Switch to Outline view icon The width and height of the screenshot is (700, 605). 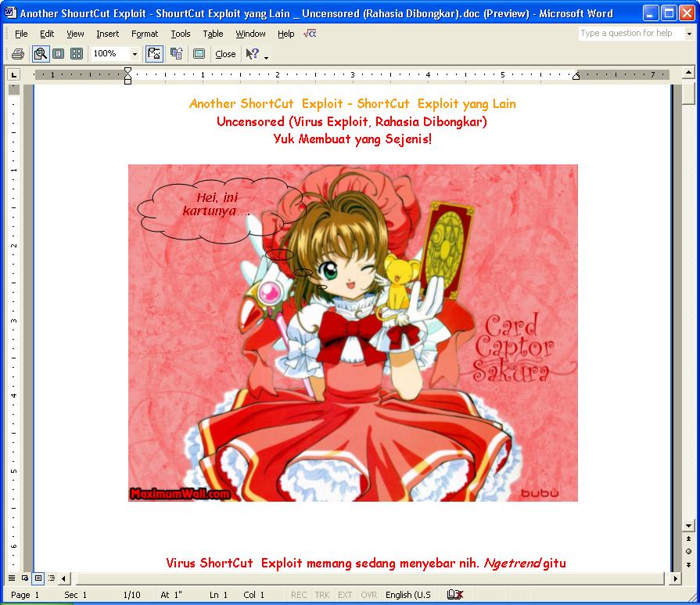tap(52, 578)
